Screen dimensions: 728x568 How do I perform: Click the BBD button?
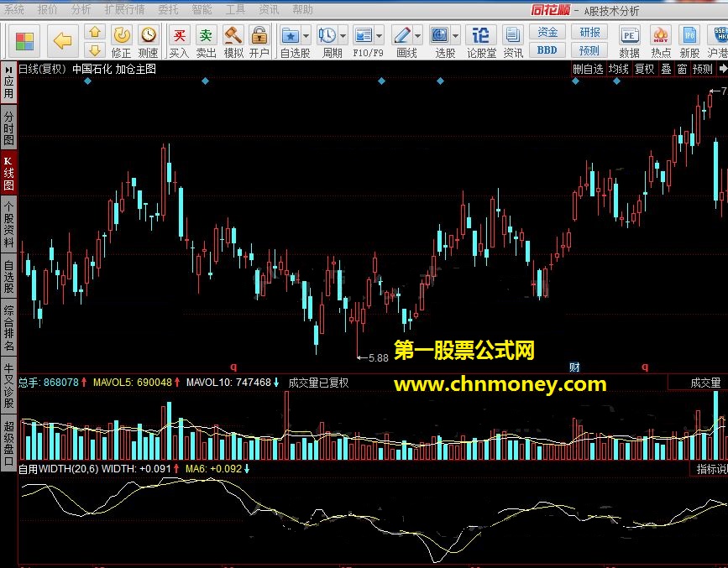[547, 50]
